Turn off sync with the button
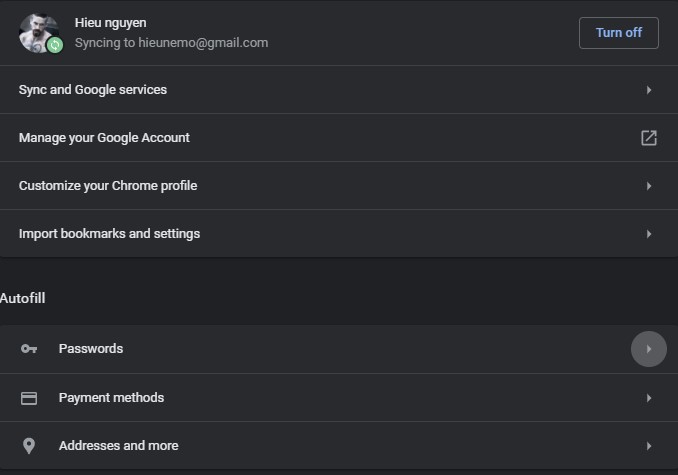 [x=618, y=32]
